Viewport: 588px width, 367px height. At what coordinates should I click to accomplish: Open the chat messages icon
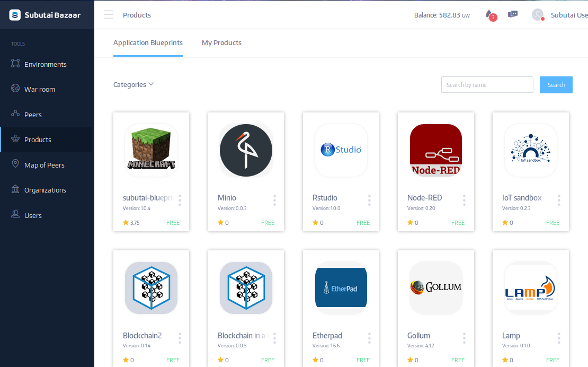point(513,15)
